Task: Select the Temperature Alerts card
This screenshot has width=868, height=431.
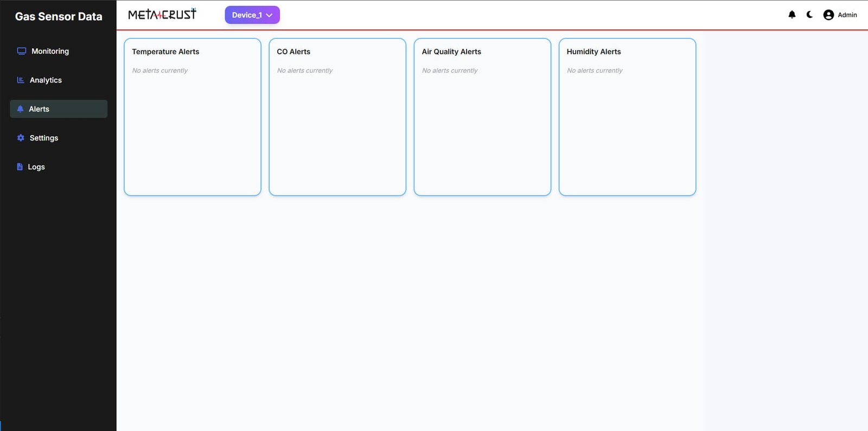Action: [x=193, y=117]
